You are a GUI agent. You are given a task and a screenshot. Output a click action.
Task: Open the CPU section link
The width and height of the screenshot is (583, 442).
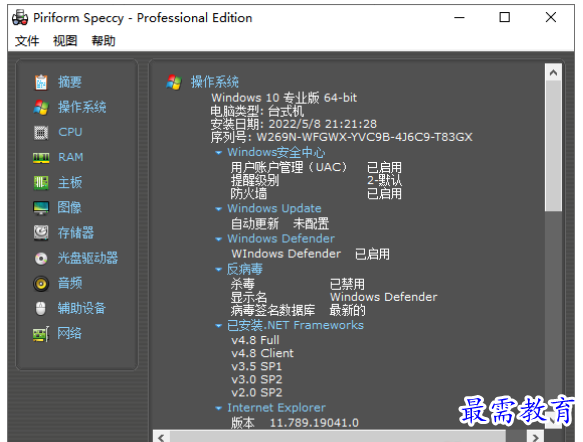coord(70,132)
